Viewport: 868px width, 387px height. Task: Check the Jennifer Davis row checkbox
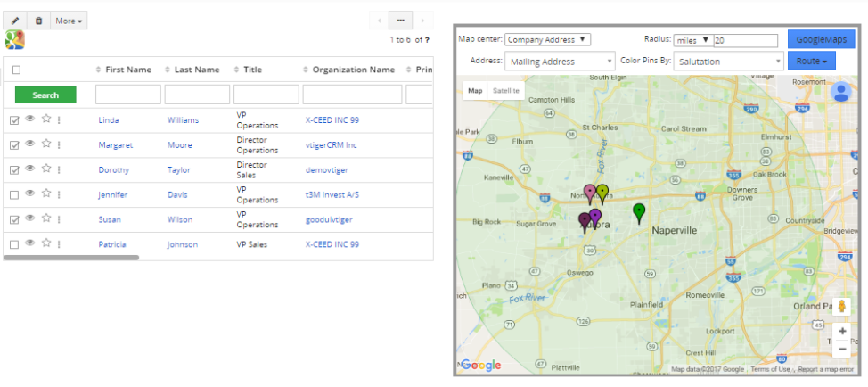[14, 195]
